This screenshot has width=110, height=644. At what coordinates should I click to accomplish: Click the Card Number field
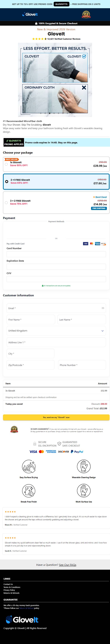coord(56,254)
